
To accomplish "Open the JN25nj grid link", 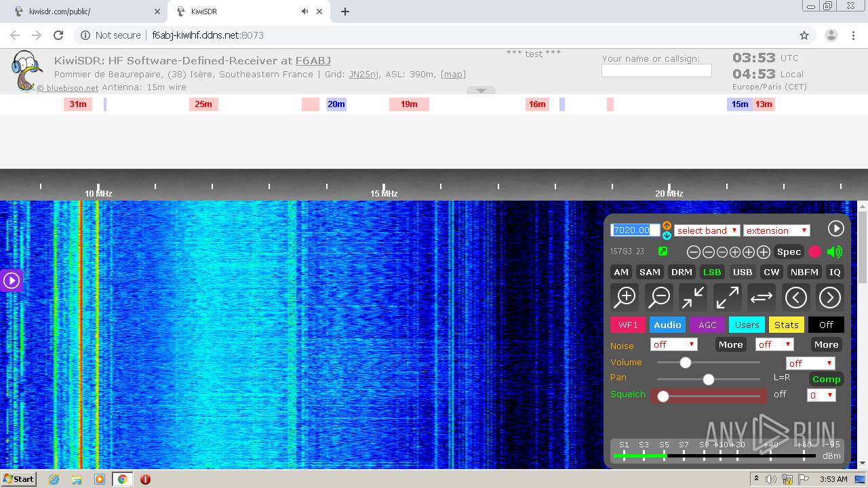I will coord(363,75).
